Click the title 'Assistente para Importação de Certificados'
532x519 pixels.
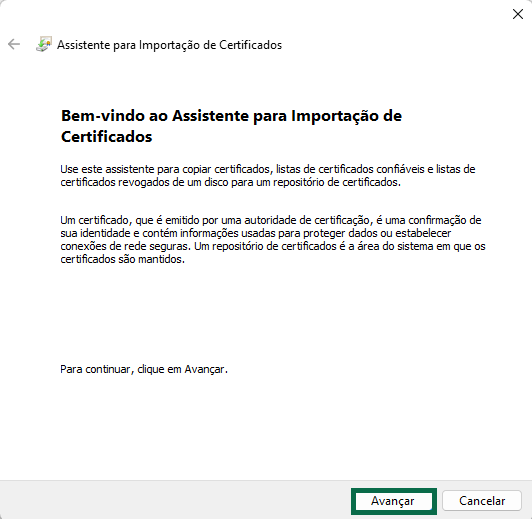coord(169,45)
